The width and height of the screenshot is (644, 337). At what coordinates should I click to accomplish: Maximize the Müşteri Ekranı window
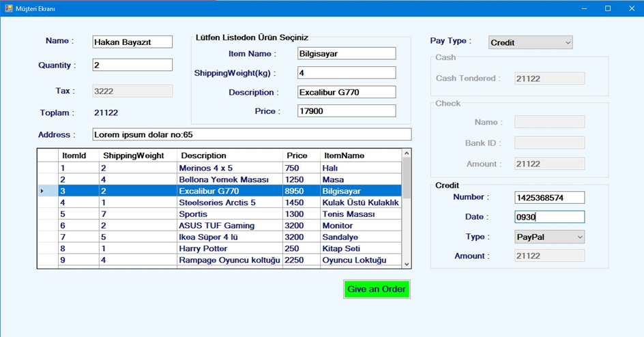(608, 8)
